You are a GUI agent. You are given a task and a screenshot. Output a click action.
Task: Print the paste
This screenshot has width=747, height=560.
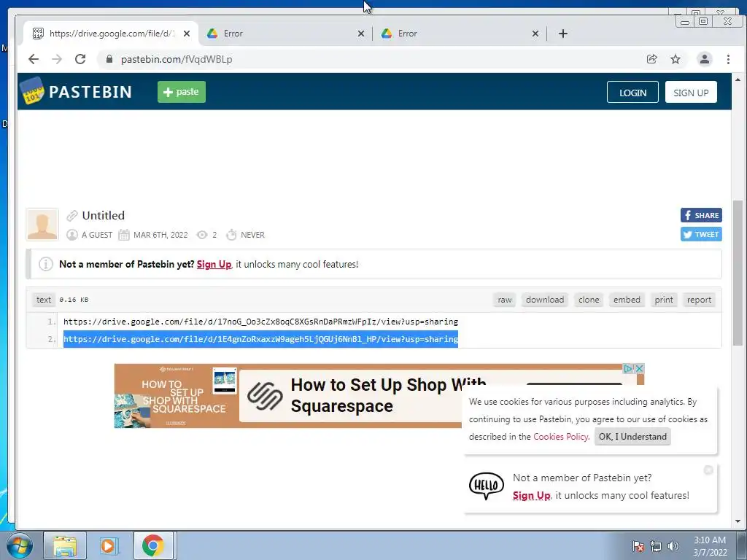tap(664, 300)
